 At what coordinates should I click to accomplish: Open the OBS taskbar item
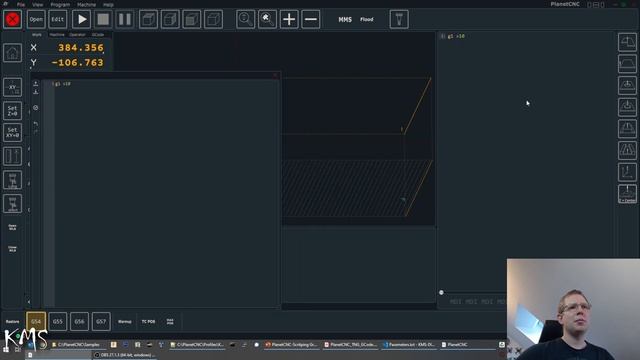tap(125, 355)
